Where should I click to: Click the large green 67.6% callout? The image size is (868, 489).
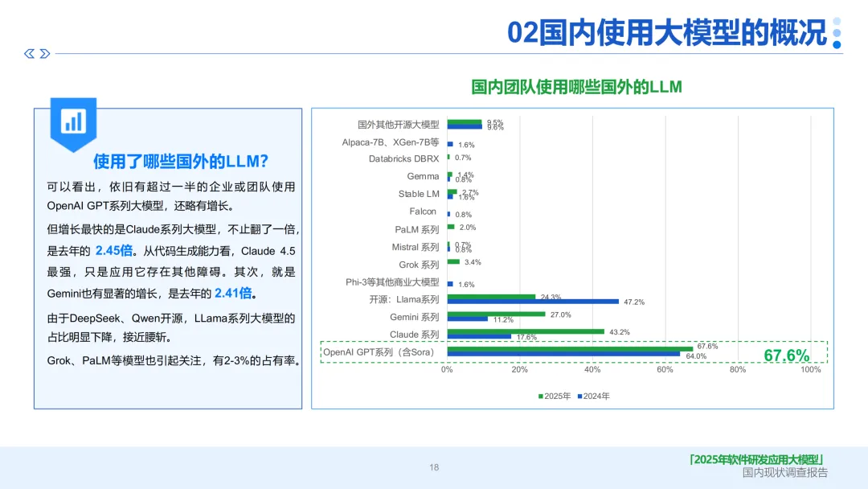[786, 355]
